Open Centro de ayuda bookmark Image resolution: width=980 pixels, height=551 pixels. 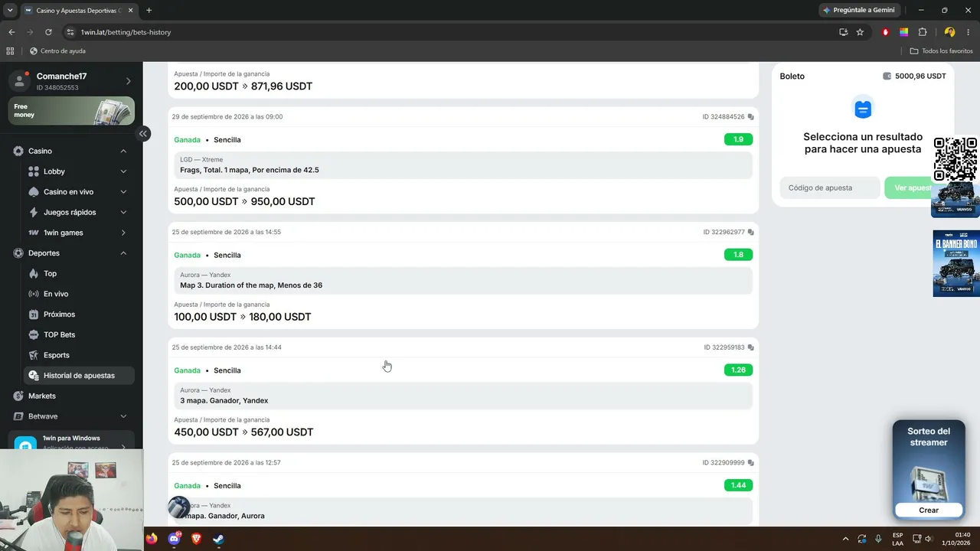[x=57, y=51]
